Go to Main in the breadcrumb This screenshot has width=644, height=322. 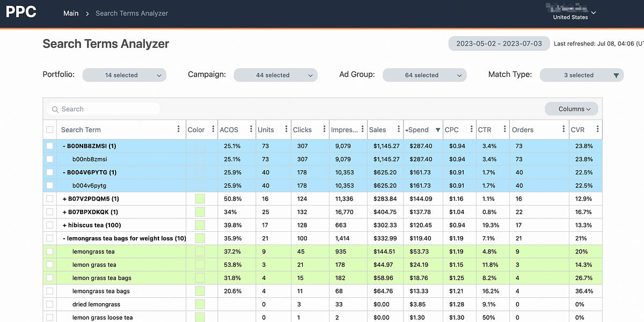71,13
